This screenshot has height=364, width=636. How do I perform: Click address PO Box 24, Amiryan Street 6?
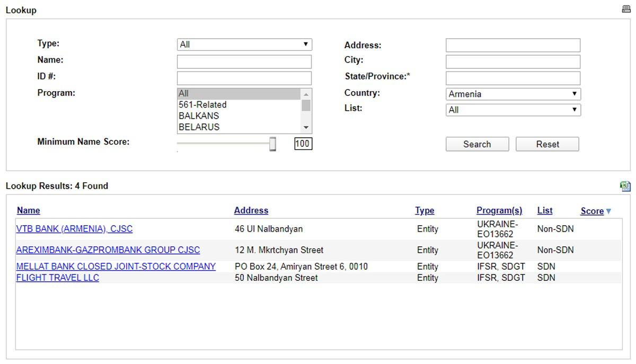(x=301, y=267)
